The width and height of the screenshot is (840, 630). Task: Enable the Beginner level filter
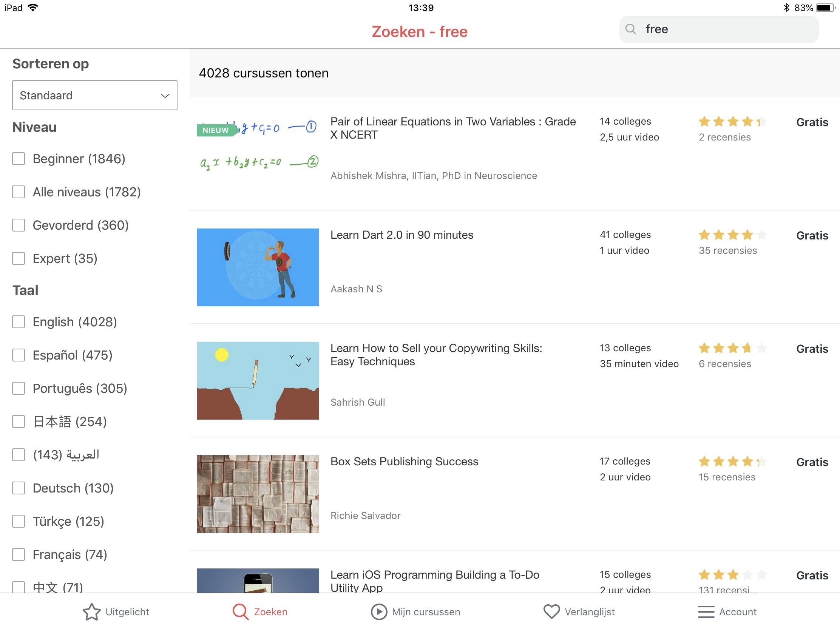click(x=18, y=159)
